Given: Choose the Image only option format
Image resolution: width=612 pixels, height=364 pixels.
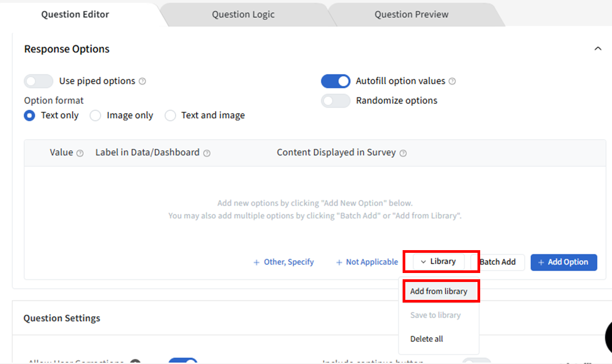Looking at the screenshot, I should tap(95, 116).
